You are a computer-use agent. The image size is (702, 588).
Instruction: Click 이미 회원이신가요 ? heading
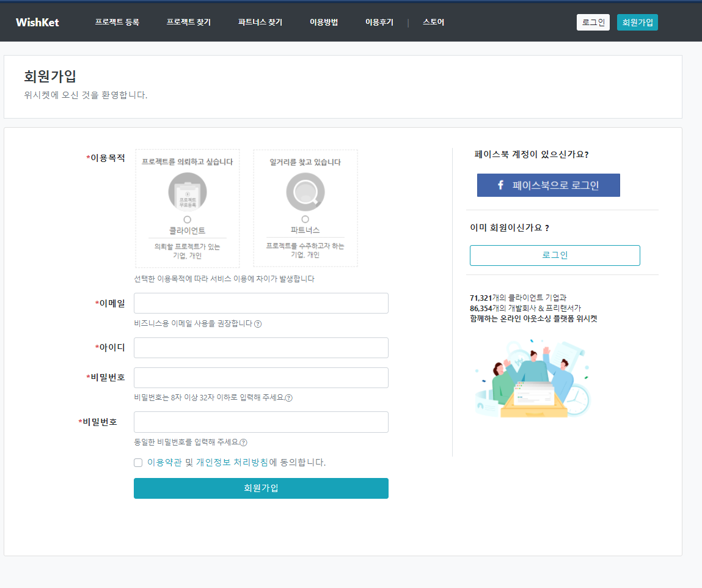click(510, 228)
